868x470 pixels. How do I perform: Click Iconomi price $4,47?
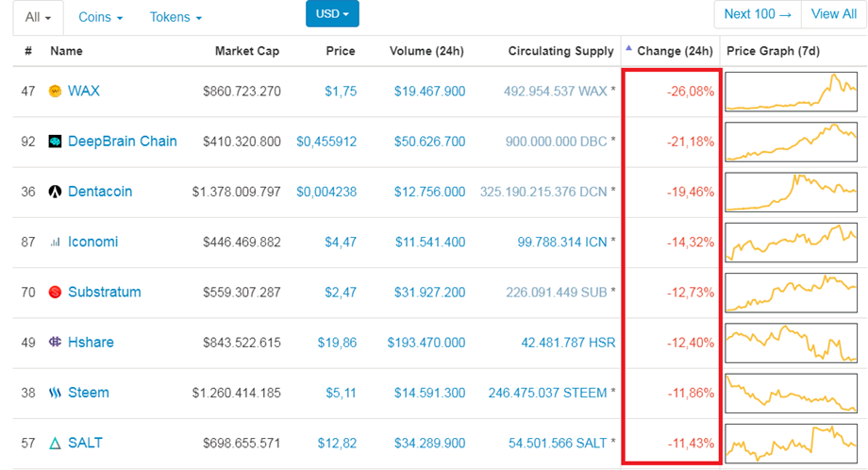click(341, 242)
